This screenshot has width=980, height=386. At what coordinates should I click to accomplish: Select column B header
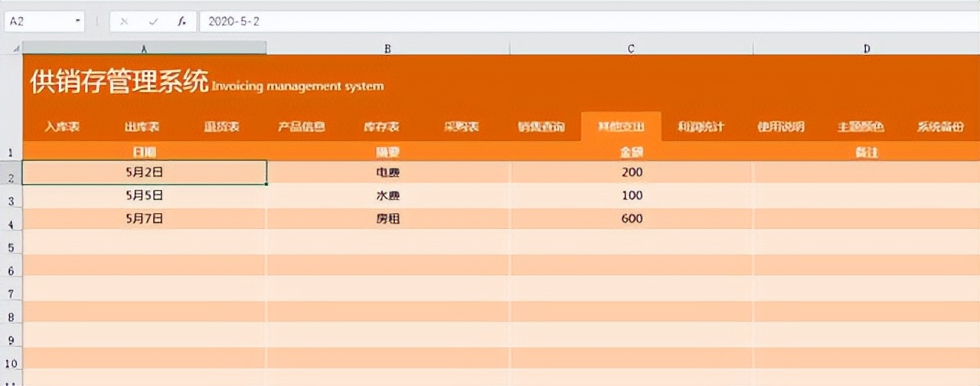tap(387, 48)
